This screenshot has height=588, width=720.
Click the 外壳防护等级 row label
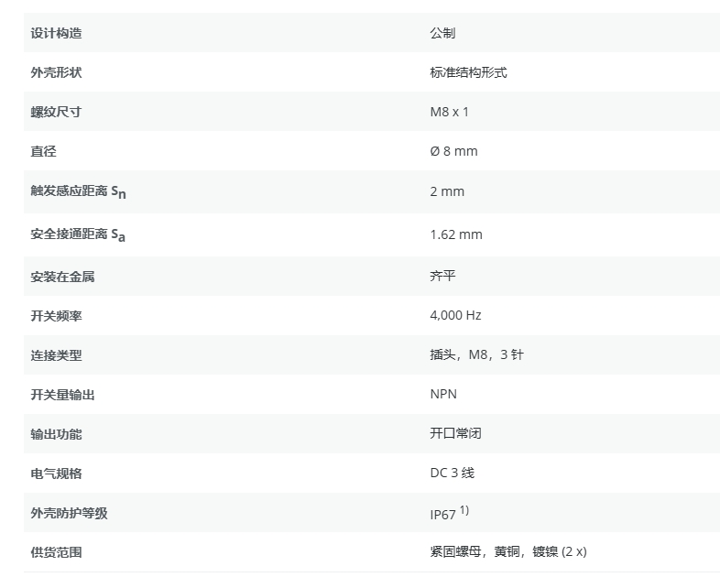pyautogui.click(x=69, y=513)
